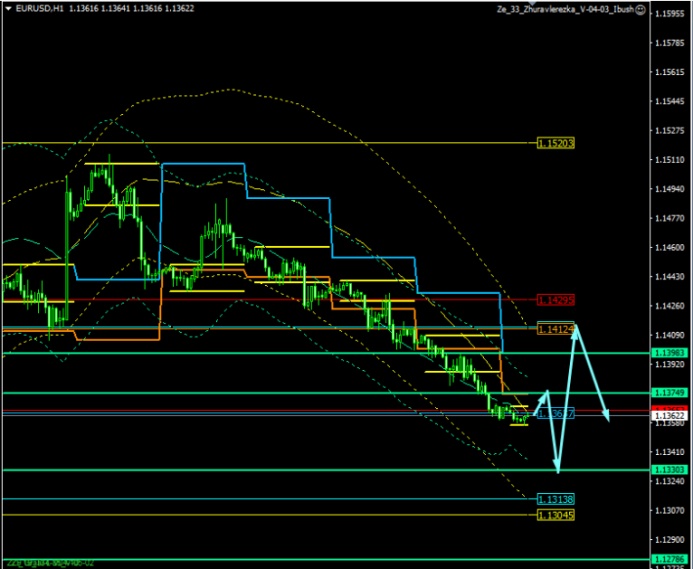
Task: Click the green 1.13983 label on price axis
Action: 668,353
